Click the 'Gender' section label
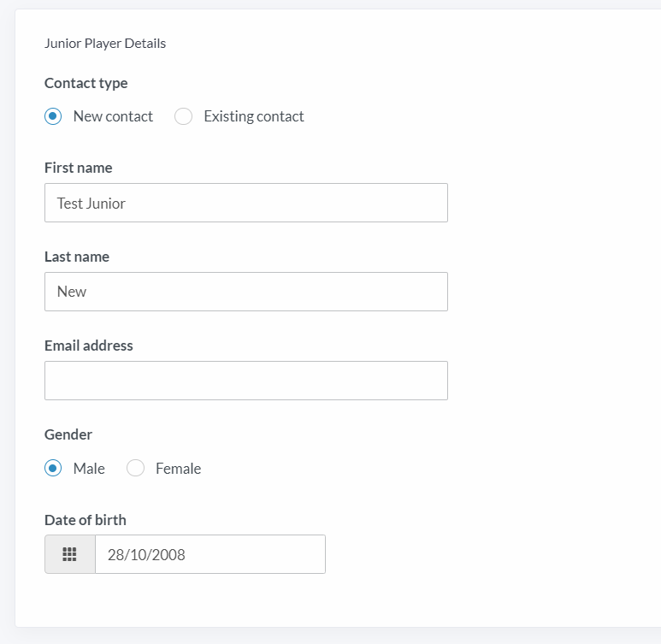The image size is (661, 644). [x=68, y=434]
